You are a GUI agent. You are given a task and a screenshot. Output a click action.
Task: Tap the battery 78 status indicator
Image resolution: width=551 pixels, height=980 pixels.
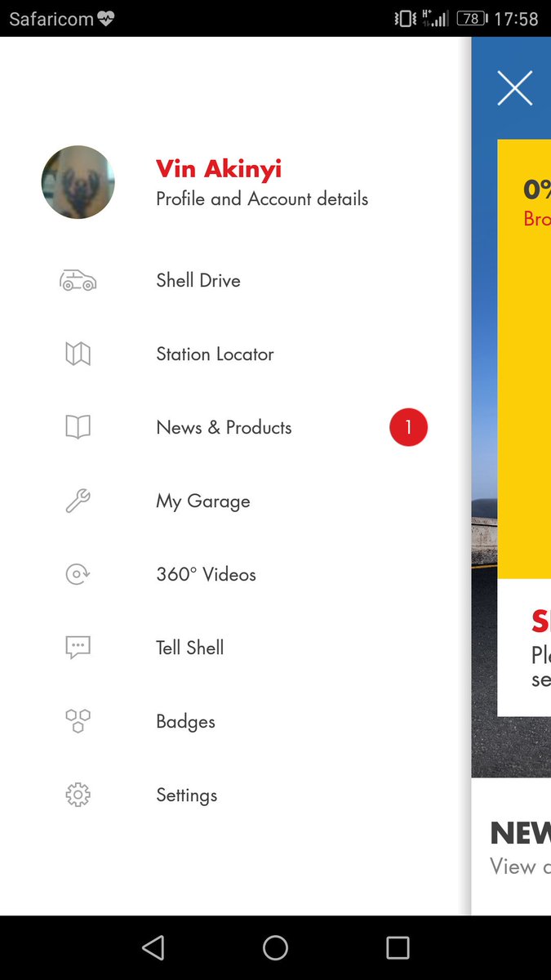point(472,18)
